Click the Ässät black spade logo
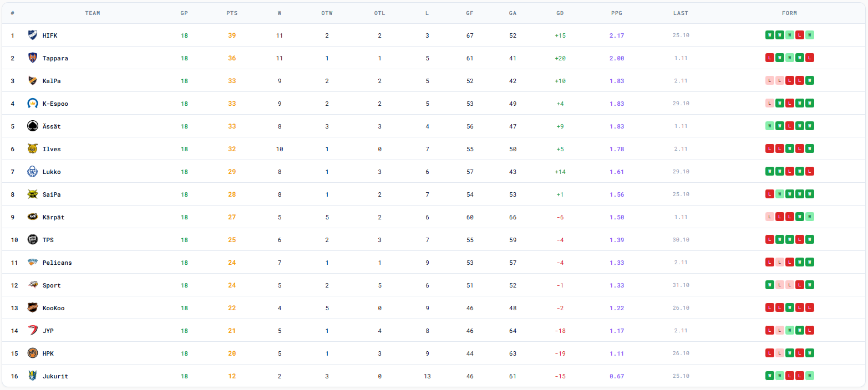The image size is (868, 390). coord(32,126)
